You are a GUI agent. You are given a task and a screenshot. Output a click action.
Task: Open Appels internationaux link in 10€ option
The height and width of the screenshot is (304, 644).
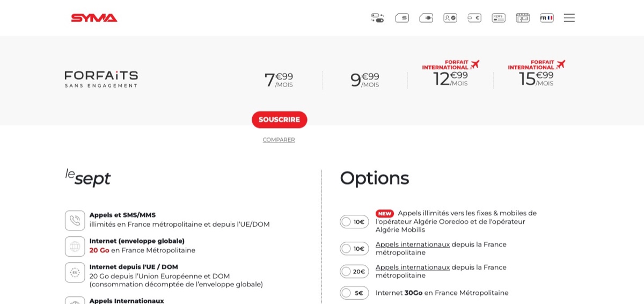click(413, 244)
